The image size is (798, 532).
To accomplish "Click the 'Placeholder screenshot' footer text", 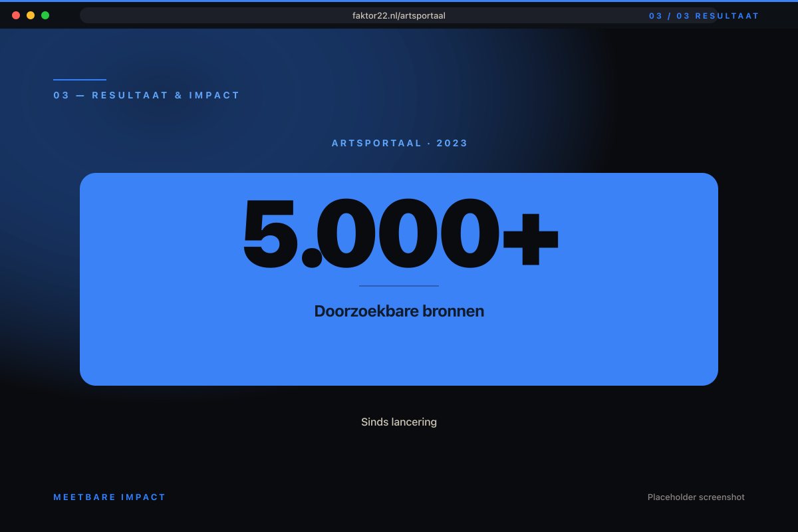I will [696, 497].
